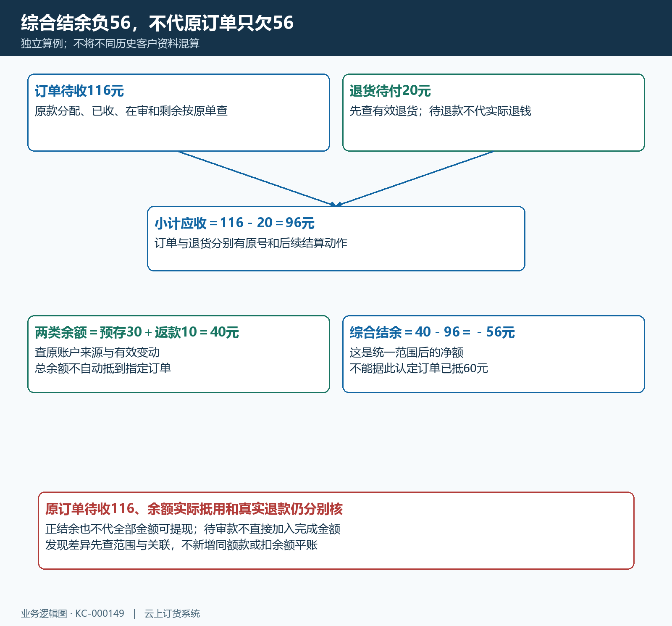
Task: Click the line "发现差异先查范围与关联，不新增同额款或扣余额平账"
Action: [181, 545]
